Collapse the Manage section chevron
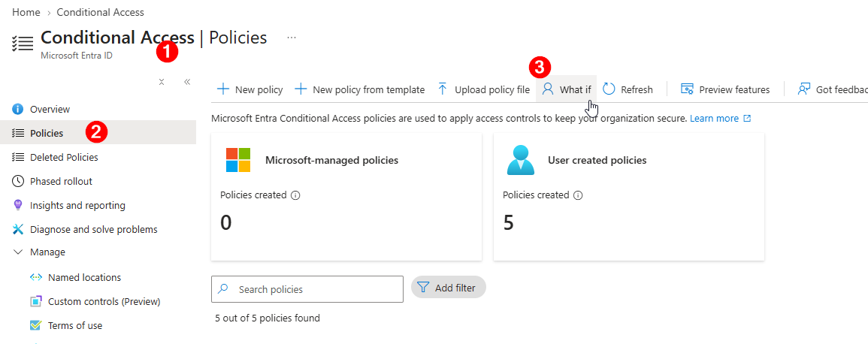Image resolution: width=868 pixels, height=344 pixels. click(x=18, y=252)
